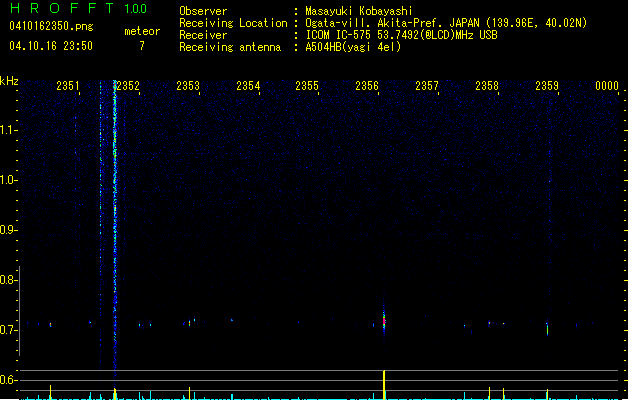Viewport: 629px width, 400px height.
Task: Click the 'Observer' label
Action: tap(203, 11)
